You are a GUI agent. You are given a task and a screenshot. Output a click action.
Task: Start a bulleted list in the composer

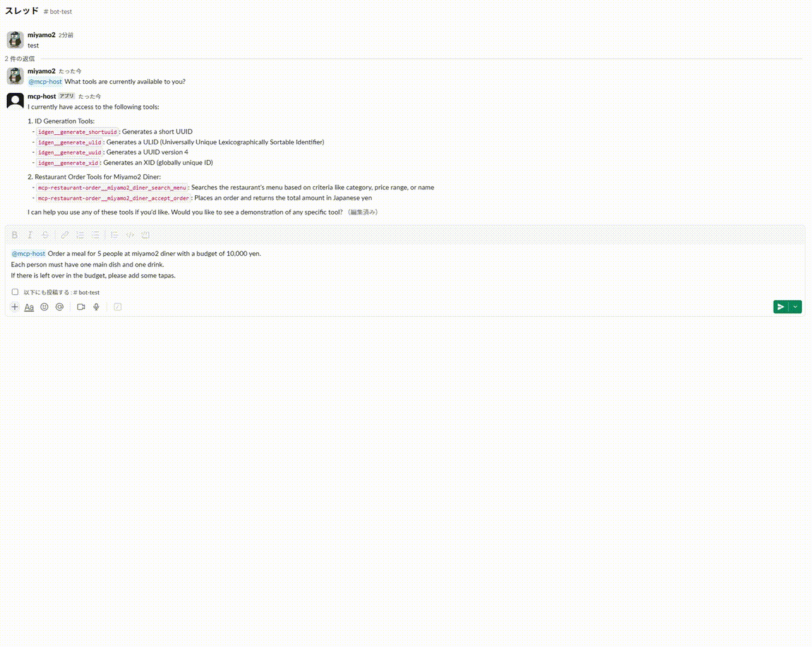(x=96, y=235)
